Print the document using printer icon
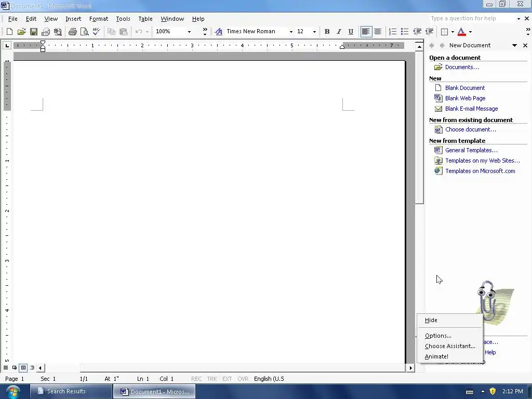The width and height of the screenshot is (532, 399). point(72,32)
